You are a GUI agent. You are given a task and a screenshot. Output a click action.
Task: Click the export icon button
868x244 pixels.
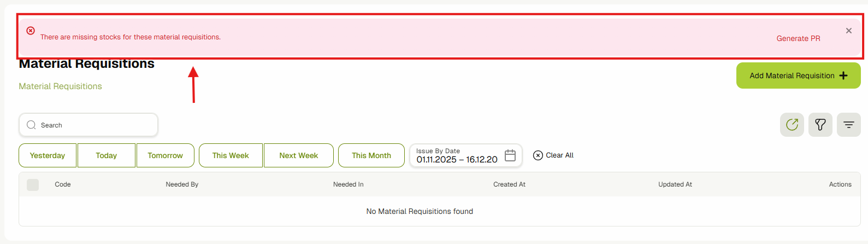pyautogui.click(x=792, y=125)
